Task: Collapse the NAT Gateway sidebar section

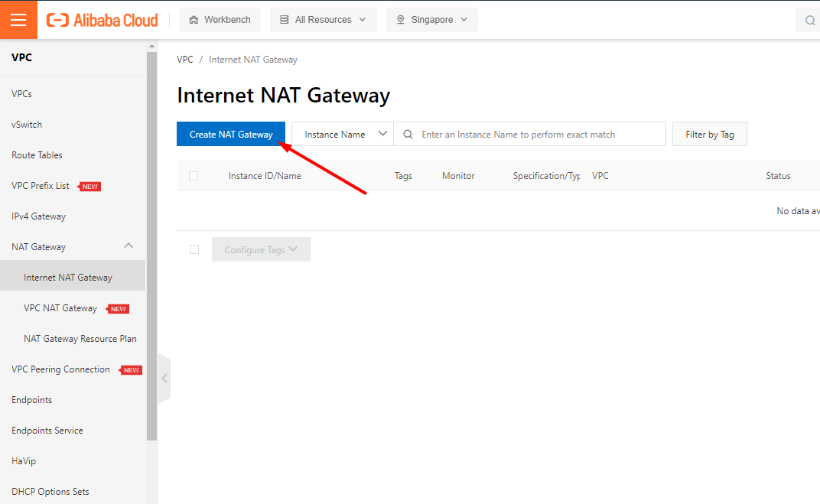Action: point(129,246)
